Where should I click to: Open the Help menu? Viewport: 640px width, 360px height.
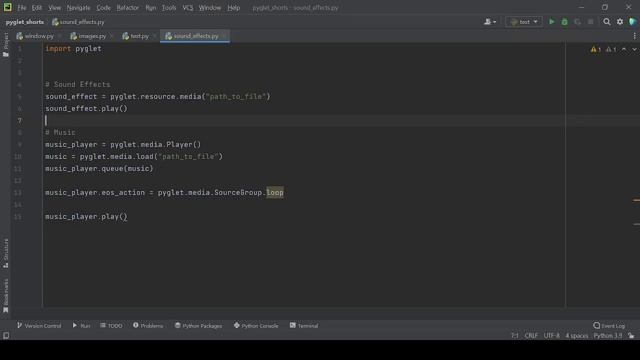[233, 7]
